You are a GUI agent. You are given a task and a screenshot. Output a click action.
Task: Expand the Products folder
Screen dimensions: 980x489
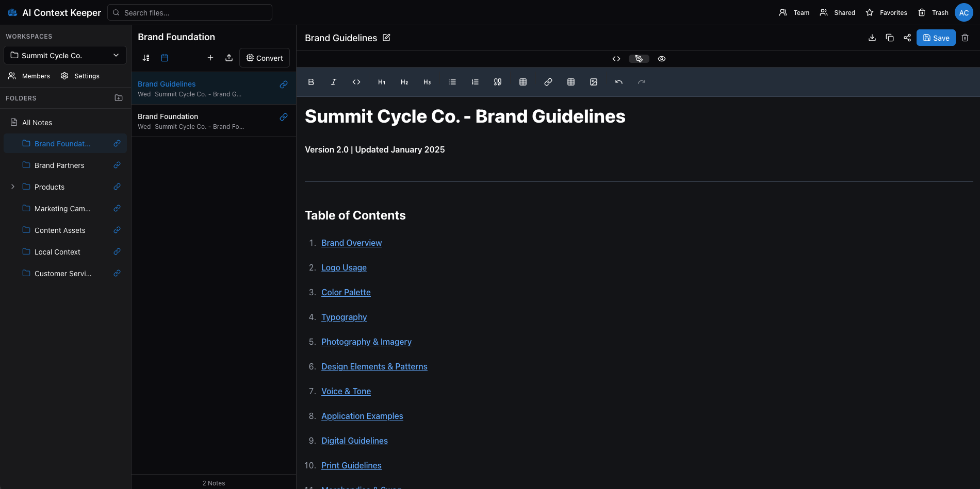click(13, 187)
